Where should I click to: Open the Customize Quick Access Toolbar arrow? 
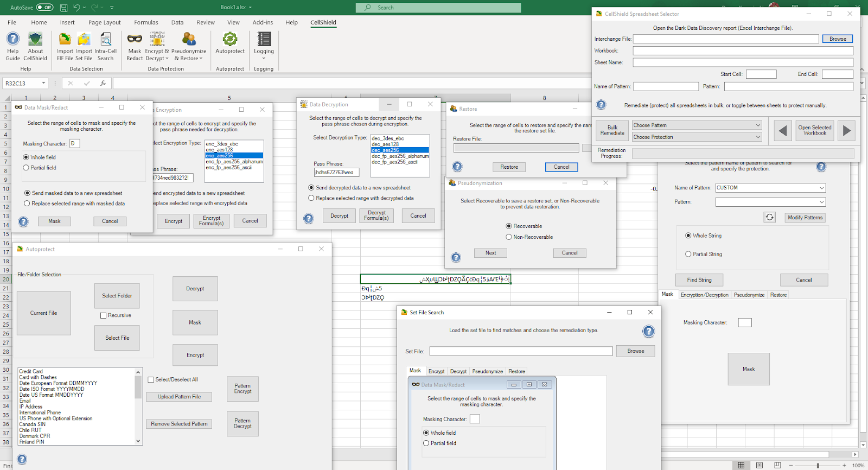click(112, 8)
